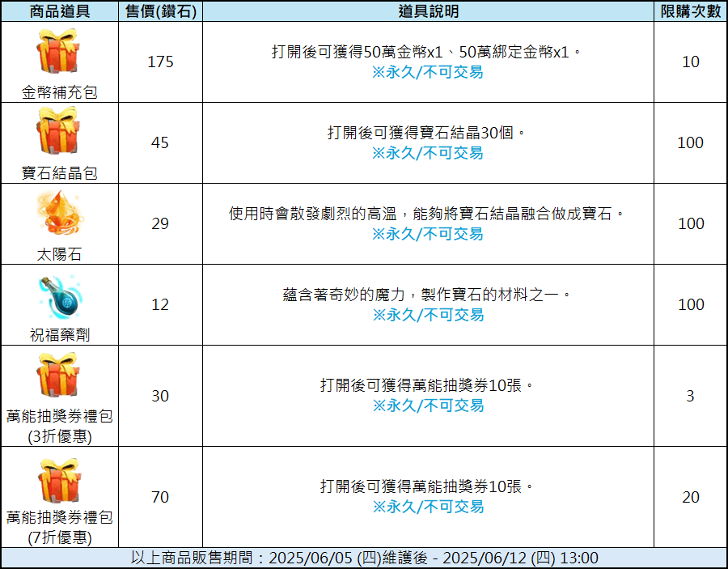
Task: Click the 金幣補充包 gift box icon
Action: (58, 51)
